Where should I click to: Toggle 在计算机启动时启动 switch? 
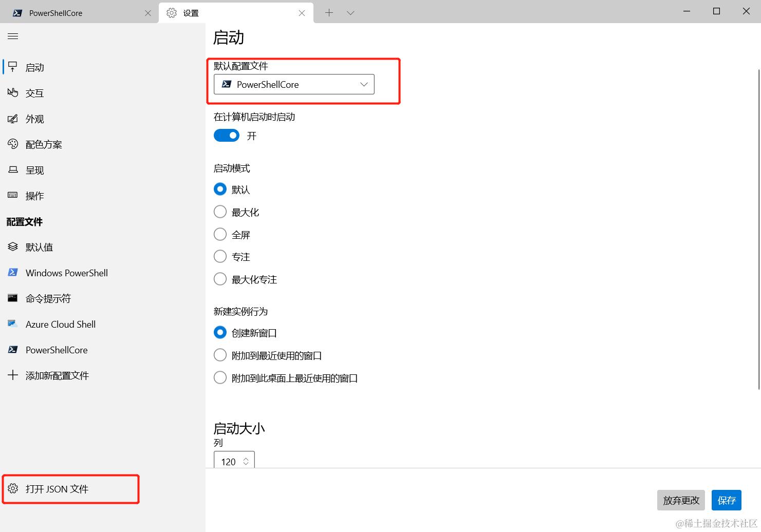coord(227,135)
